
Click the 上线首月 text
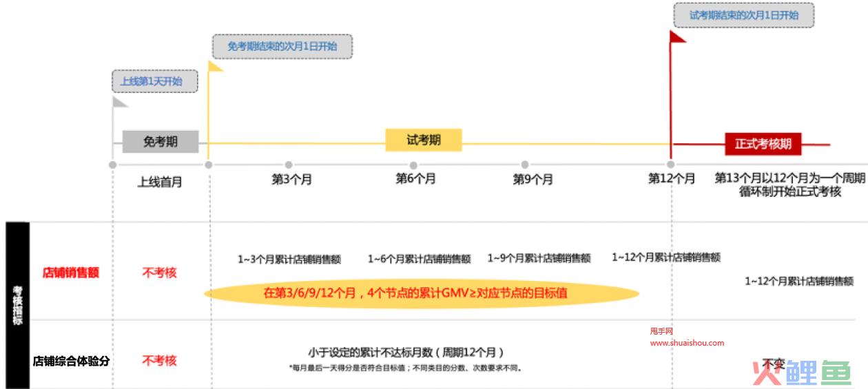[x=160, y=182]
